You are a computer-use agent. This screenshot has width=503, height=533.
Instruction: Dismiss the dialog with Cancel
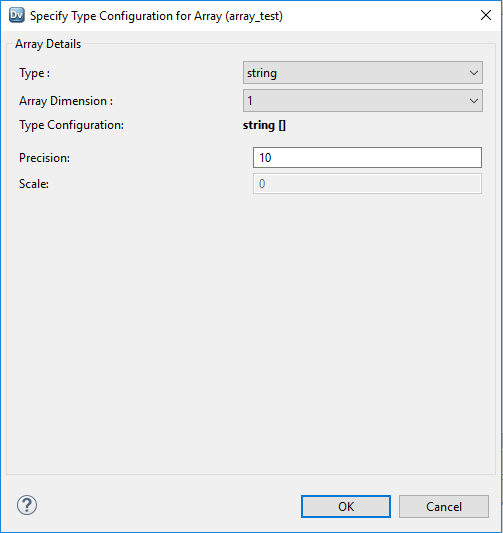[x=444, y=506]
